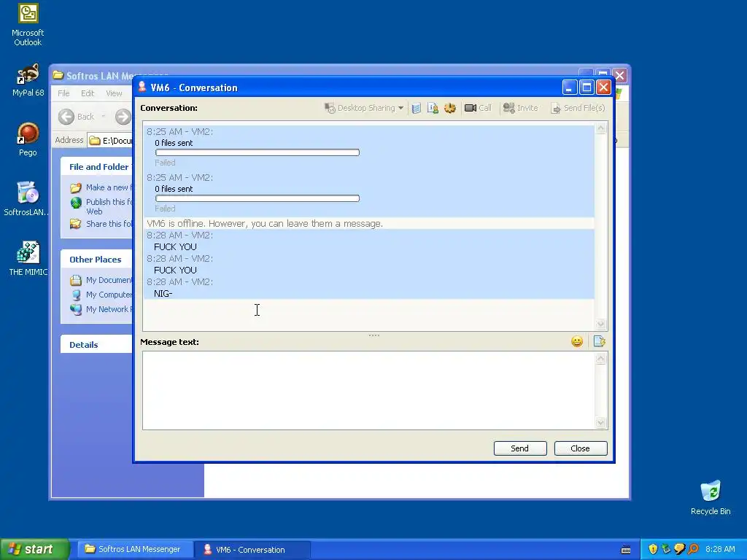The width and height of the screenshot is (747, 560).
Task: Click the taskbar clock showing 8:28 AM
Action: 720,550
